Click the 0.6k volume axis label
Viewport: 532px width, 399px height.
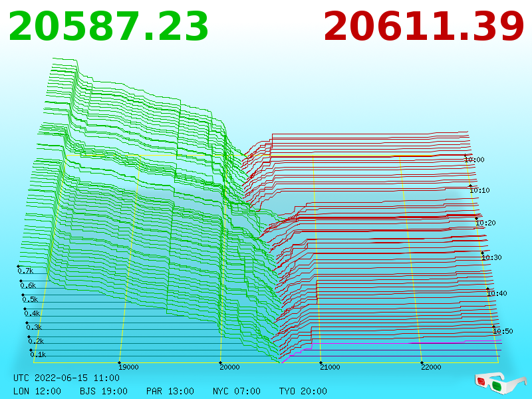tap(28, 285)
